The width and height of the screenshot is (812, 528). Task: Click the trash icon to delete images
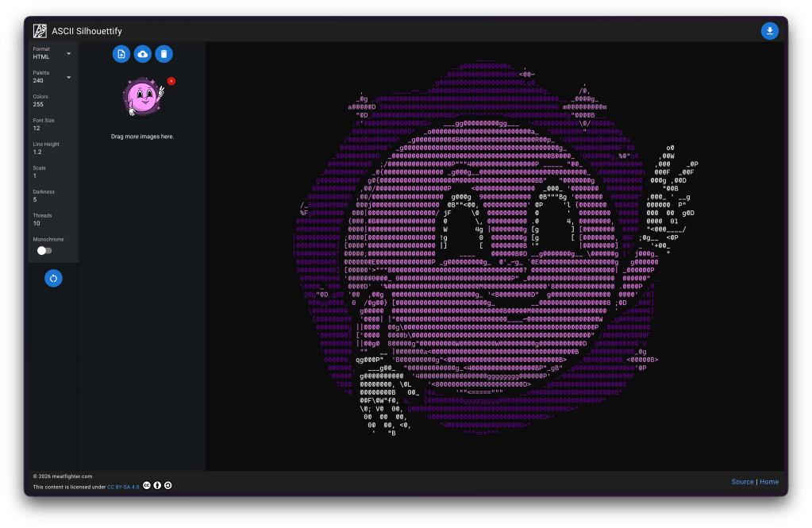164,54
